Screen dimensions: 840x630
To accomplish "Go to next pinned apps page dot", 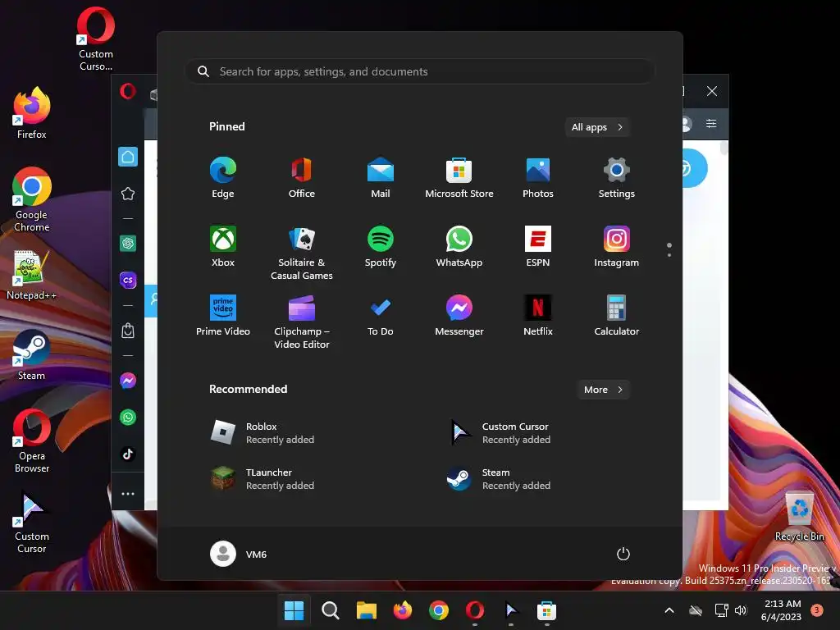I will tap(669, 255).
